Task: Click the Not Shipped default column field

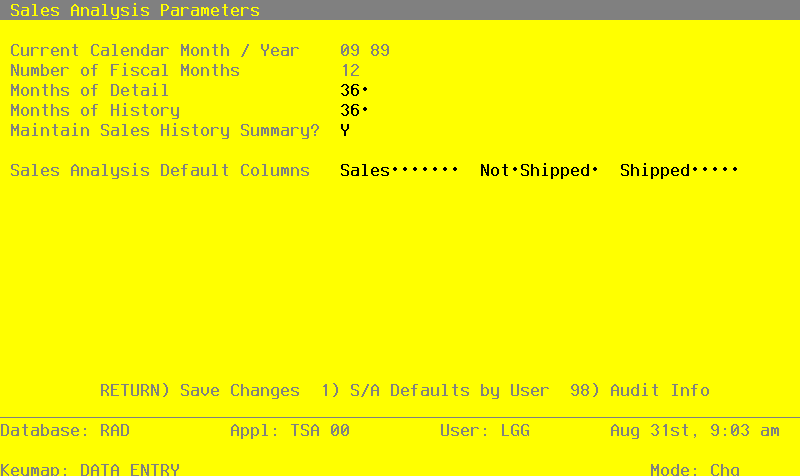Action: (x=539, y=170)
